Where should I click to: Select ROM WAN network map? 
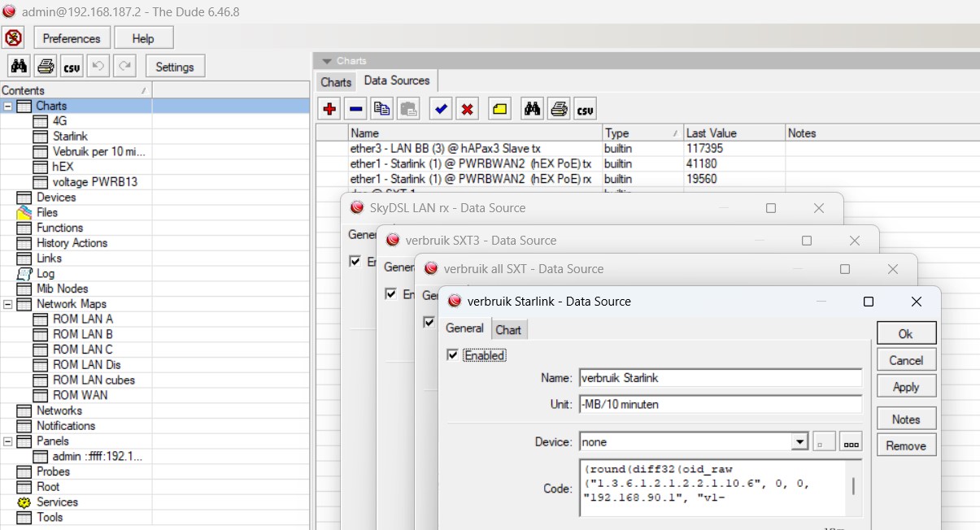pyautogui.click(x=80, y=395)
